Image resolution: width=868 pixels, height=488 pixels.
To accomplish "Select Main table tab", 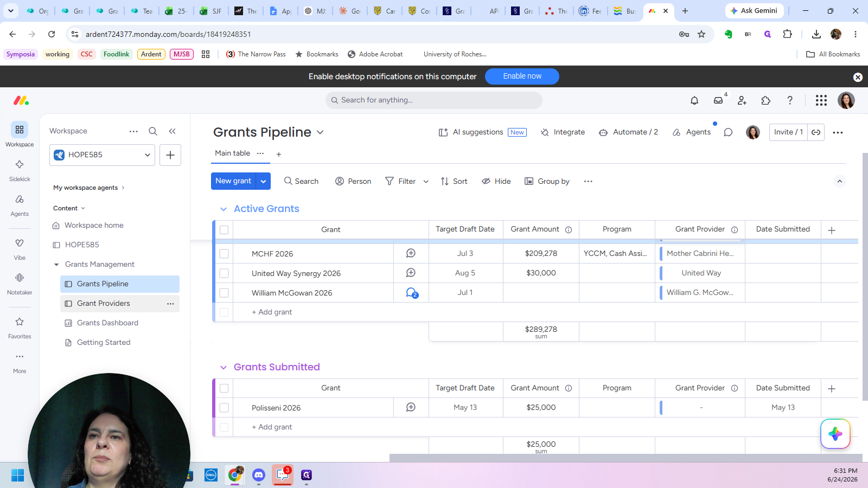I will click(x=232, y=153).
